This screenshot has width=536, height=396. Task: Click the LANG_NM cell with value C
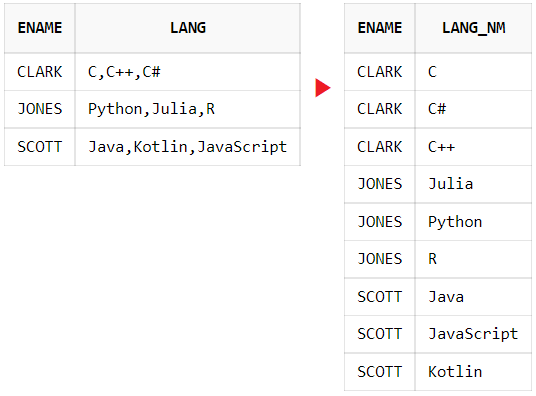click(473, 72)
